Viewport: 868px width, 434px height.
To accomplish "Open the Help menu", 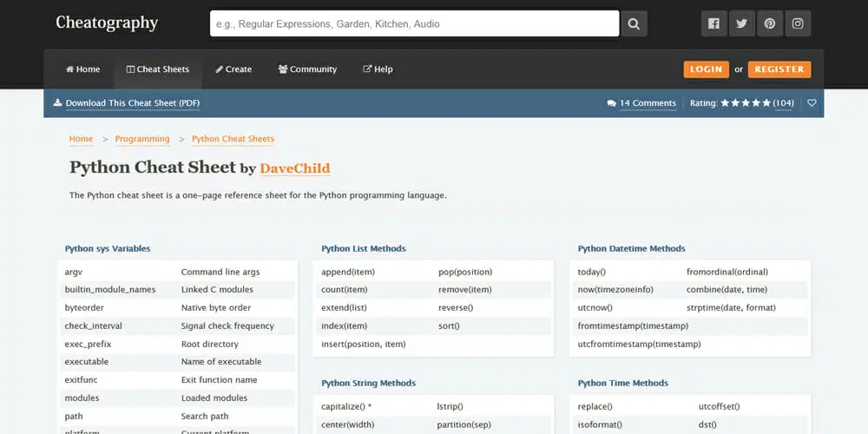I will click(378, 69).
